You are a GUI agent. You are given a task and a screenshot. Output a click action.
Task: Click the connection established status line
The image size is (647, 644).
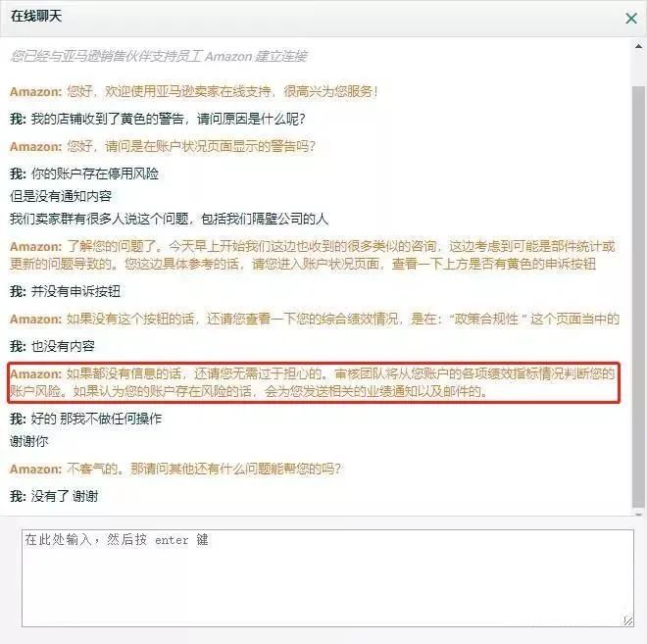(159, 56)
